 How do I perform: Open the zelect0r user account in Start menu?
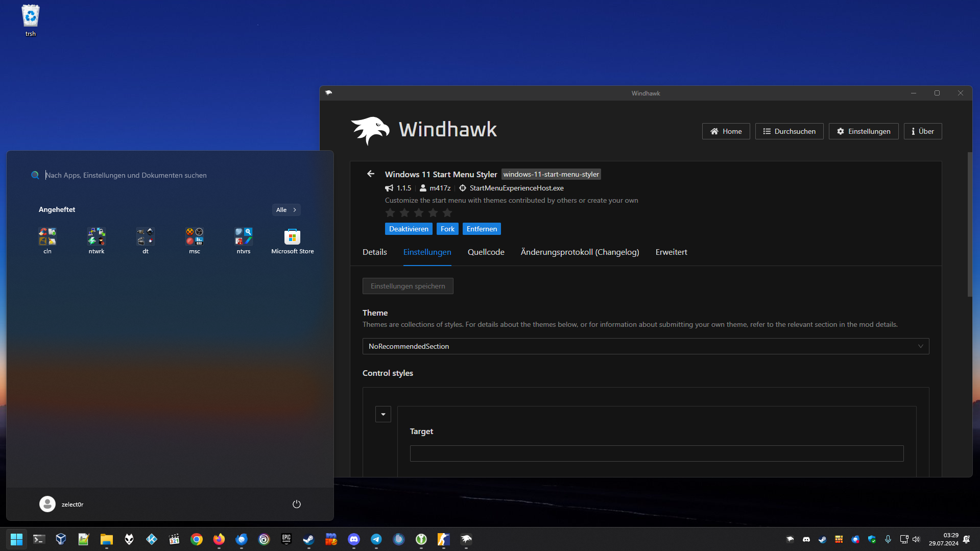pyautogui.click(x=62, y=504)
